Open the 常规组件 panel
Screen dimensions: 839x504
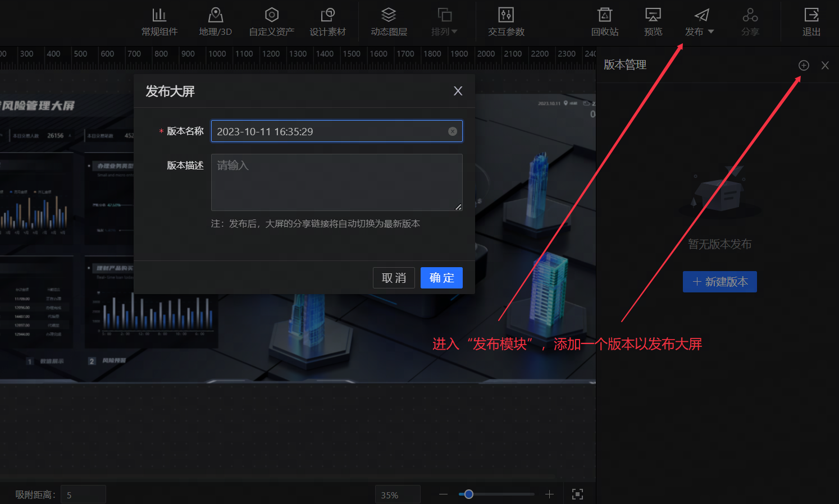(x=159, y=21)
